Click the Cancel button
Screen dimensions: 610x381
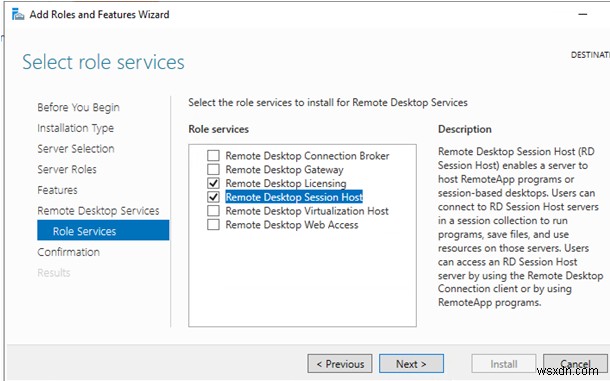tap(575, 364)
